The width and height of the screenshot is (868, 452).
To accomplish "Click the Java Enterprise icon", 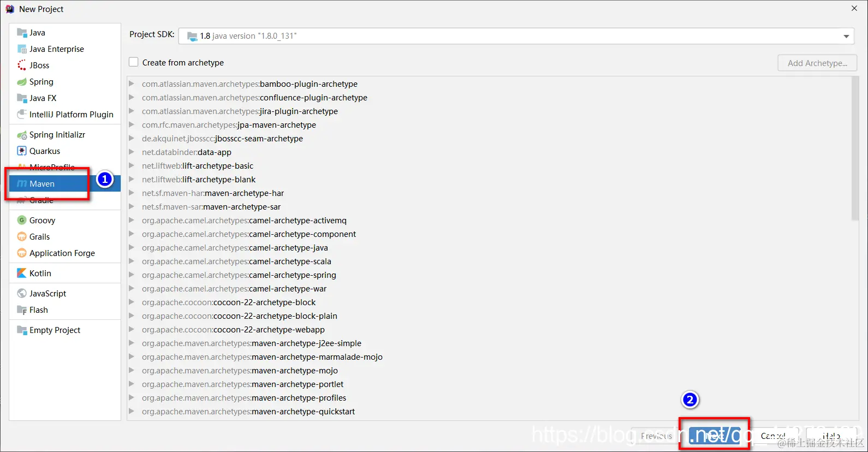I will [22, 49].
